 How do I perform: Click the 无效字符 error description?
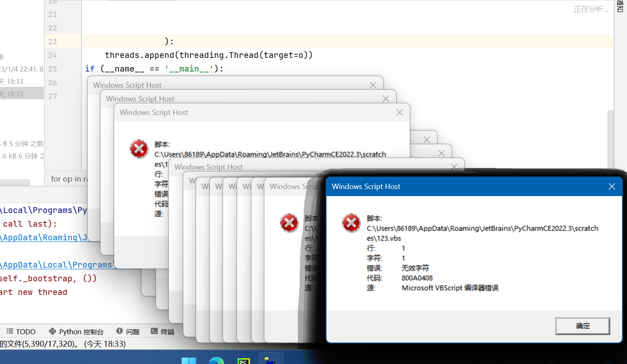pos(415,268)
